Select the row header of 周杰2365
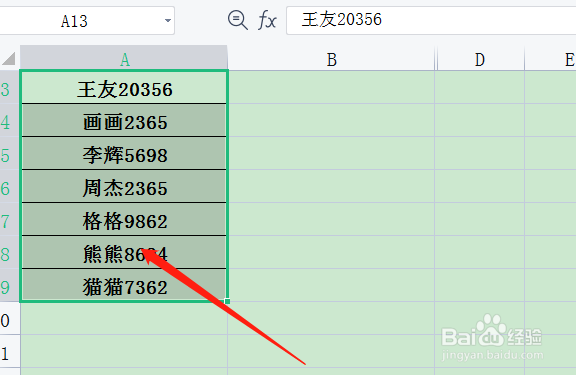The width and height of the screenshot is (576, 375). point(10,186)
